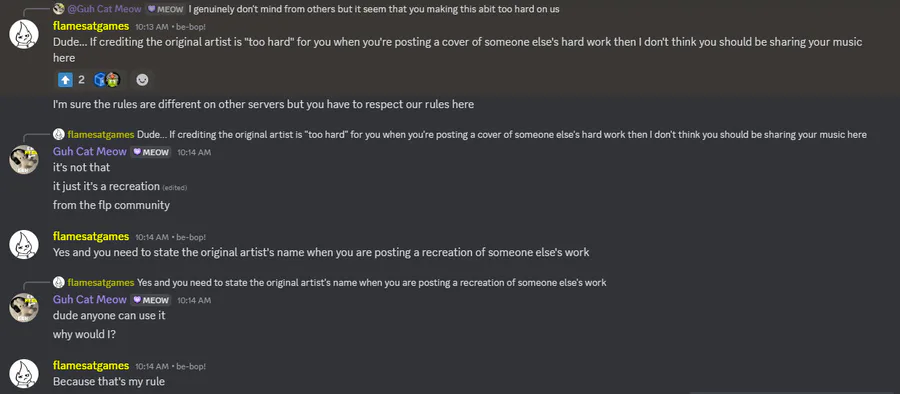The image size is (900, 394).
Task: Jump to the quoted reply "Dude... If crediting the original artist"
Action: (x=502, y=134)
